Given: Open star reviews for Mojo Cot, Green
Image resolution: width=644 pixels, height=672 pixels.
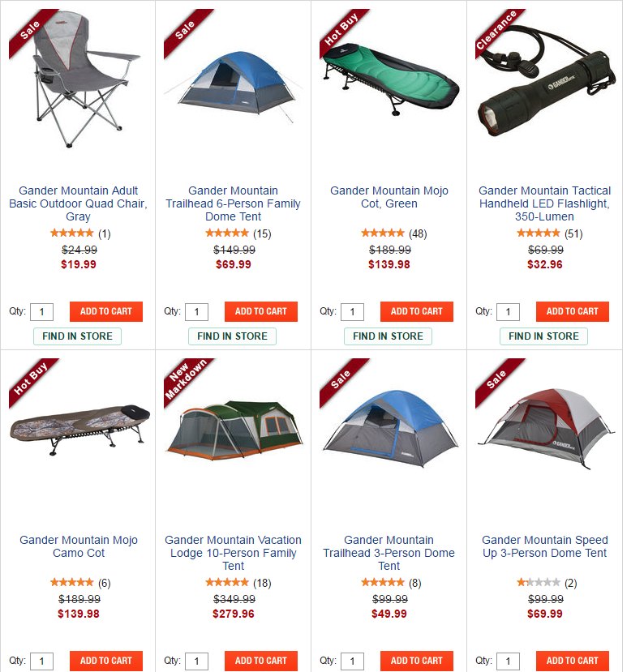Looking at the screenshot, I should pyautogui.click(x=383, y=233).
